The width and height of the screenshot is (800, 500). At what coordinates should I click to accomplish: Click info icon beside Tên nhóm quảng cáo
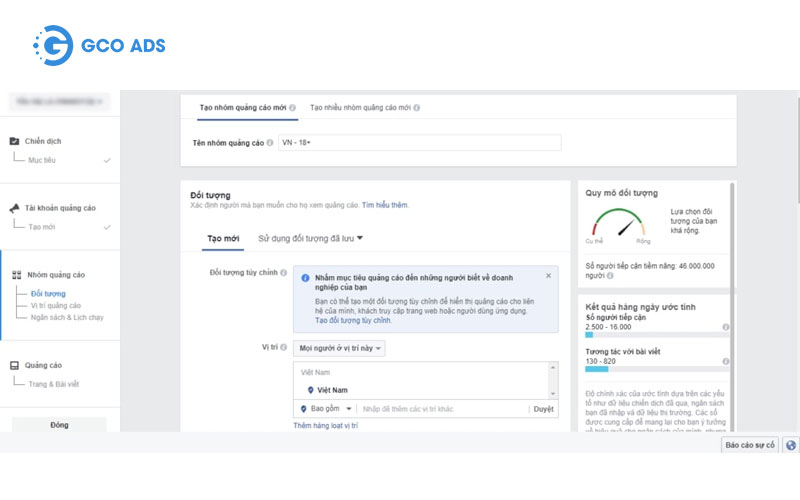pos(269,143)
